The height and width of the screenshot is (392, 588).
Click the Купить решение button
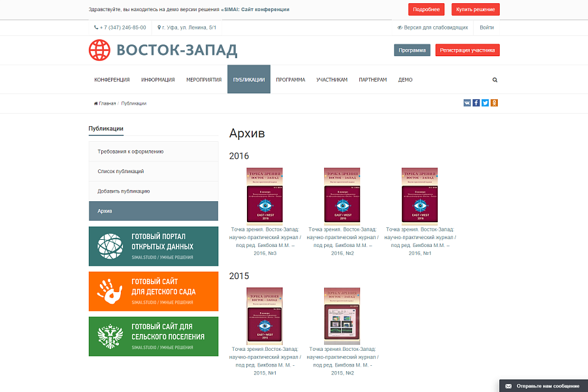(475, 9)
